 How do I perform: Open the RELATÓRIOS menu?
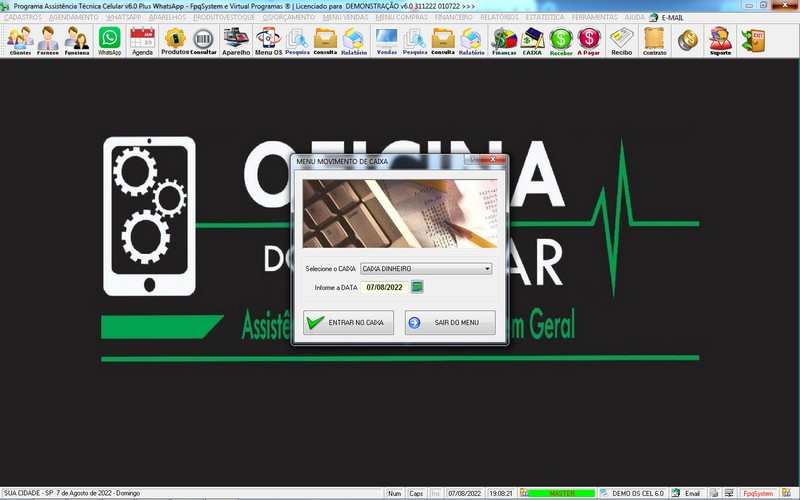[499, 17]
